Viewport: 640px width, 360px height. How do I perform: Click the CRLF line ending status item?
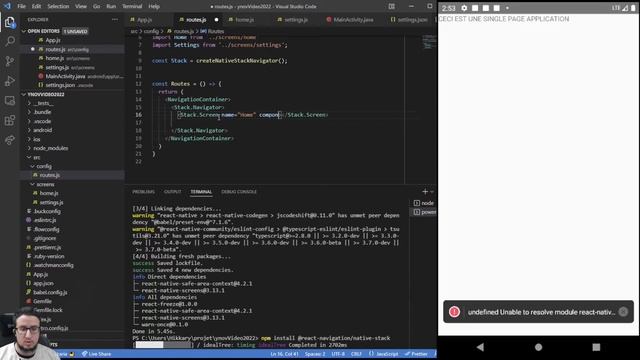[x=356, y=354]
